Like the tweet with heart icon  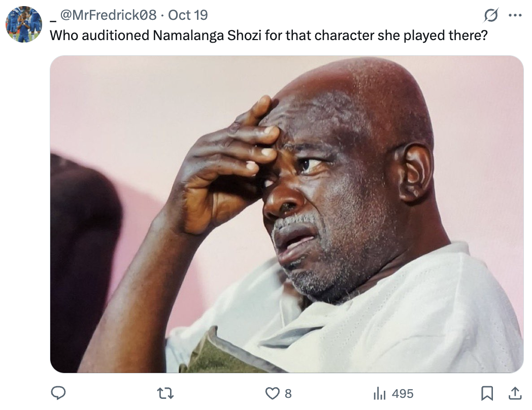click(272, 393)
